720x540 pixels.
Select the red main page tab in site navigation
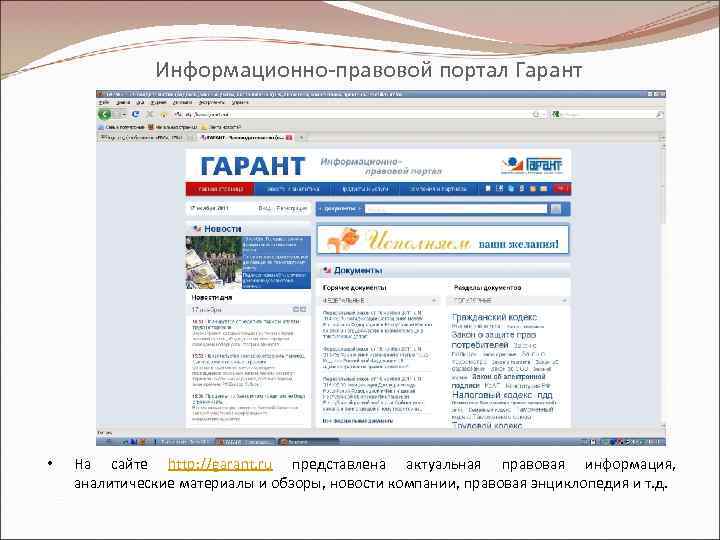click(x=220, y=189)
